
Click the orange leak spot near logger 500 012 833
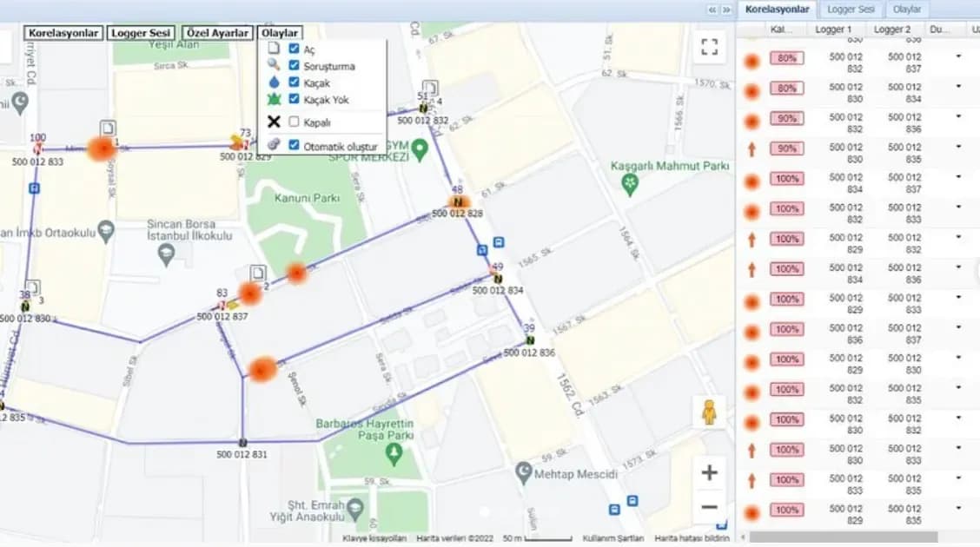[x=102, y=148]
